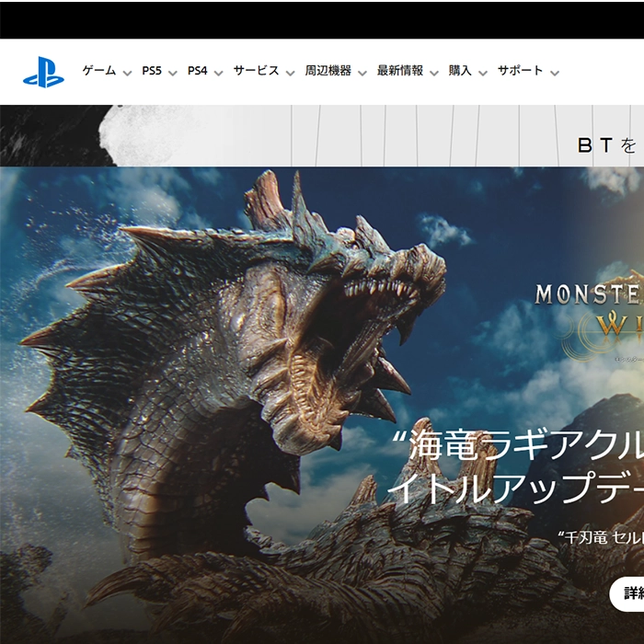Screen dimensions: 644x644
Task: Expand the chevron next to サポート
Action: [555, 73]
